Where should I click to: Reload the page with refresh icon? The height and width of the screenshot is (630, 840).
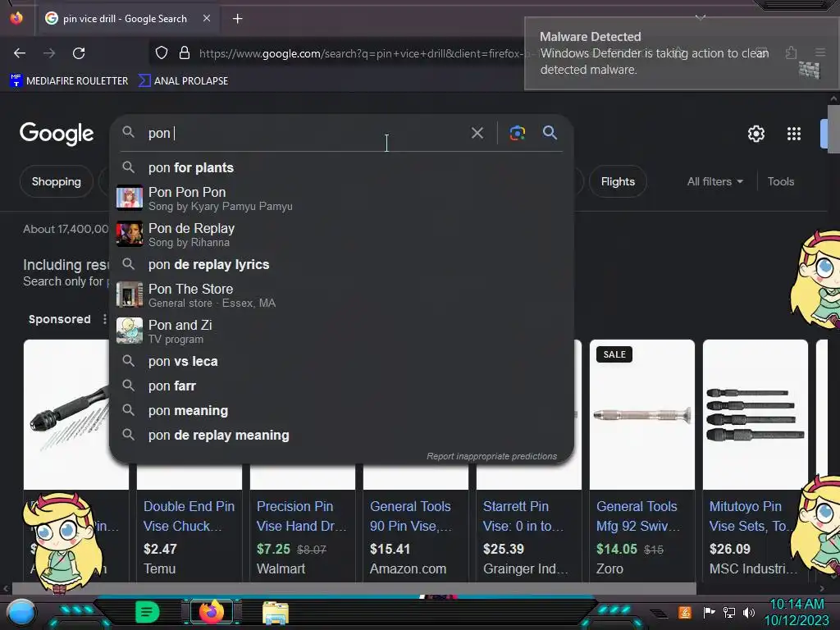pyautogui.click(x=79, y=53)
